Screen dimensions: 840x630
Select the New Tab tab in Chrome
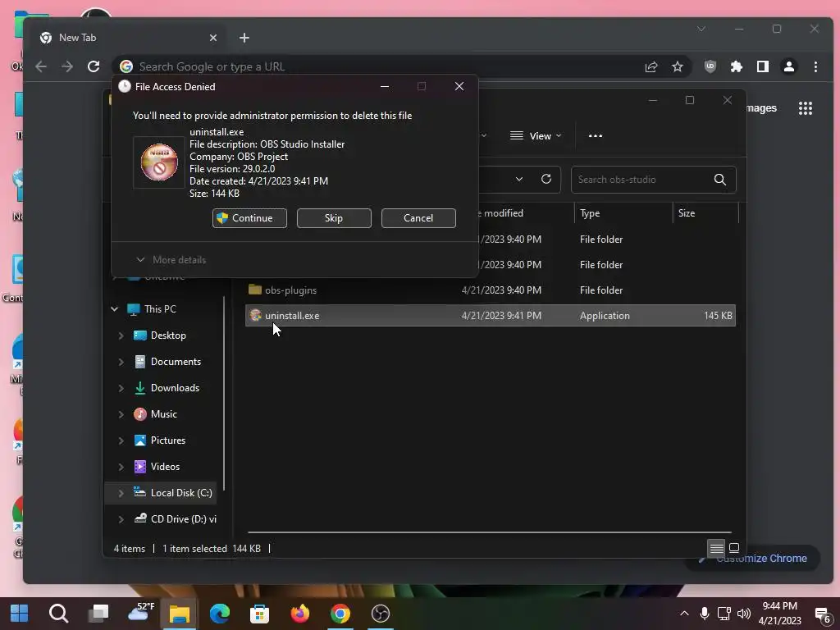(x=127, y=38)
